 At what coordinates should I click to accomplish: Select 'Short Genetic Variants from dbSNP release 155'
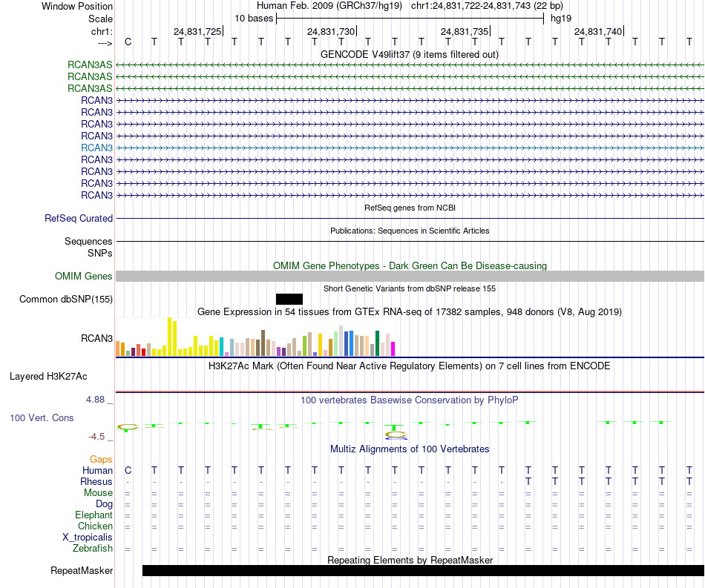pyautogui.click(x=410, y=289)
